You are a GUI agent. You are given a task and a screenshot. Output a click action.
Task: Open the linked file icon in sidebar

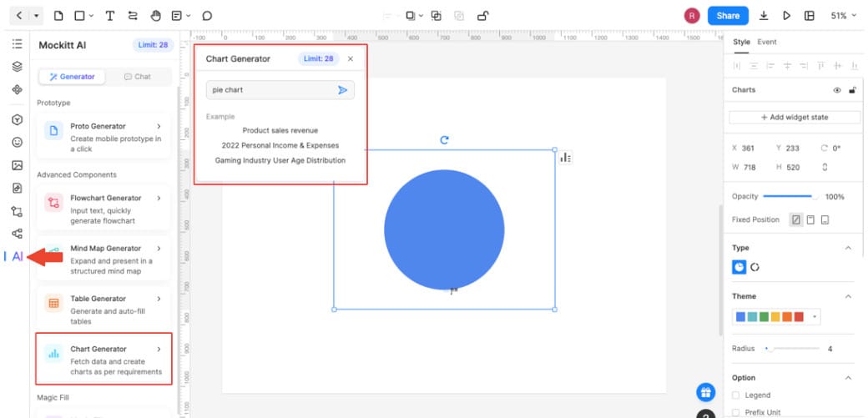(18, 189)
